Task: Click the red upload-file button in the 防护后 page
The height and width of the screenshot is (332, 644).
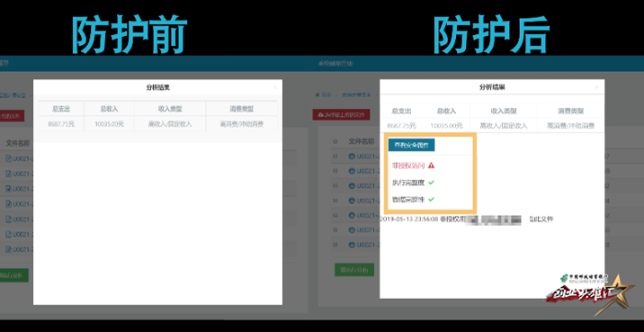Action: (x=341, y=114)
